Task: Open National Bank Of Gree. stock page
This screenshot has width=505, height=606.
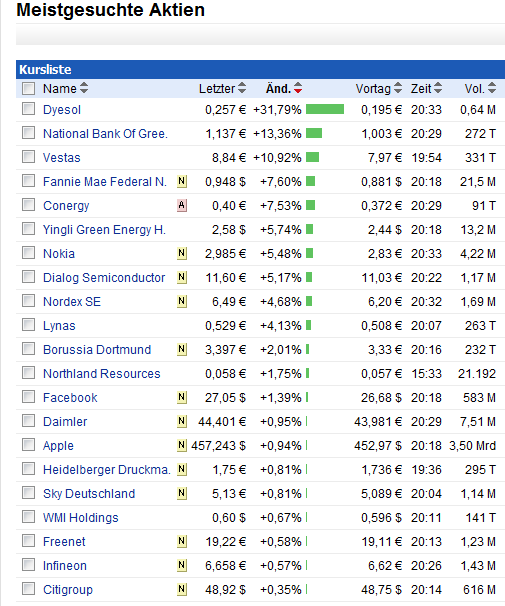Action: 105,134
